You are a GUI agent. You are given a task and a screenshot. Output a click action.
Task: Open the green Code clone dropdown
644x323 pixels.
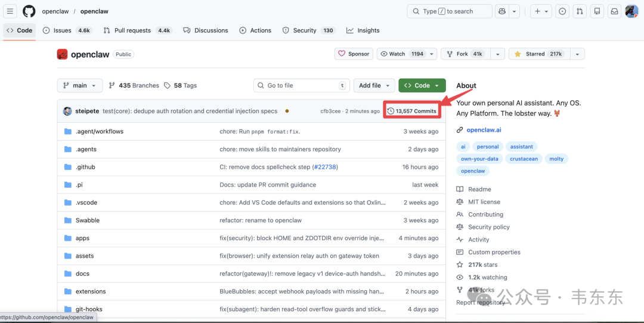click(422, 85)
